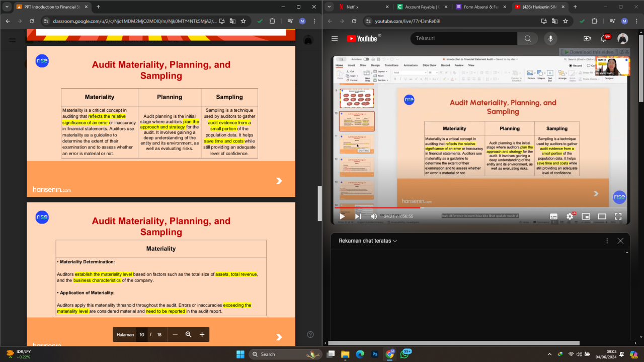
Task: Switch to the Netflix tab
Action: pos(363,7)
